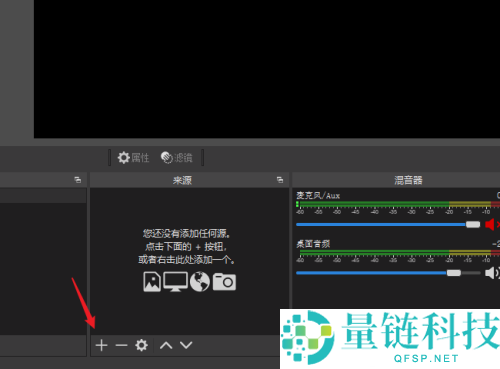Undock the 来源 sources panel

280,180
